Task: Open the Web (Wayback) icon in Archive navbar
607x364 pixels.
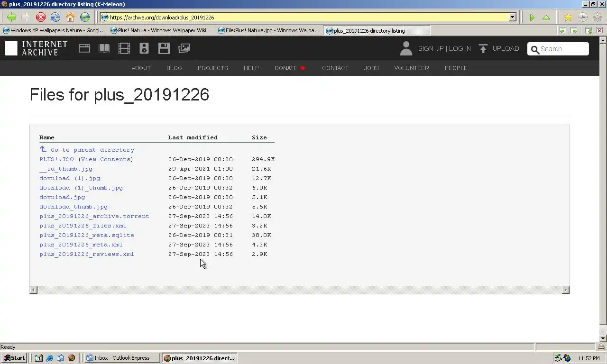Action: point(84,48)
